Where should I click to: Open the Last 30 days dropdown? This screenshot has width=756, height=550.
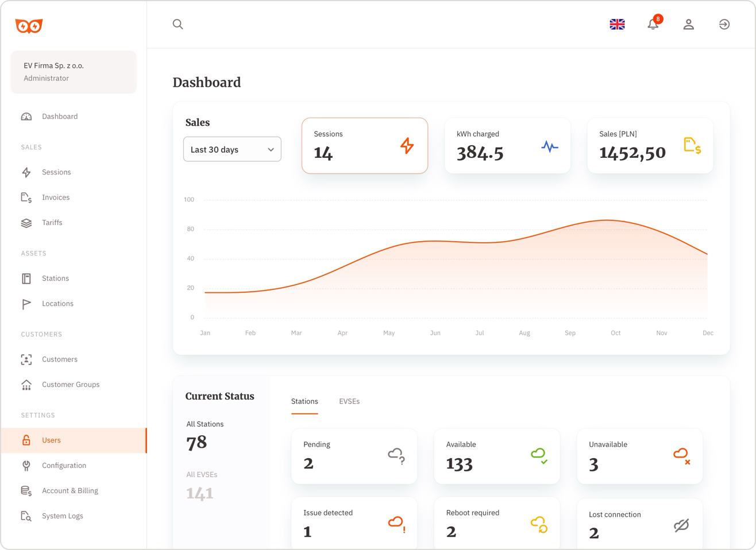(x=232, y=149)
